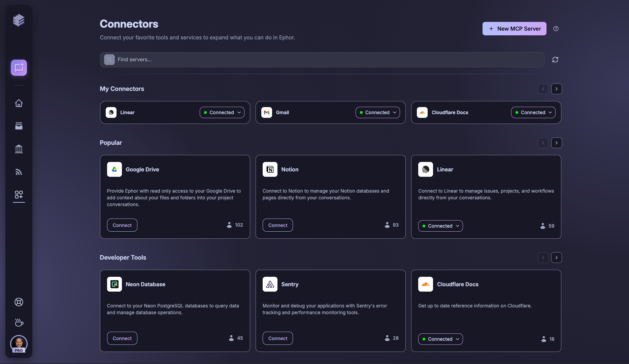The image size is (629, 364).
Task: Expand the Cloudflare Docs Connected dropdown
Action: [533, 112]
